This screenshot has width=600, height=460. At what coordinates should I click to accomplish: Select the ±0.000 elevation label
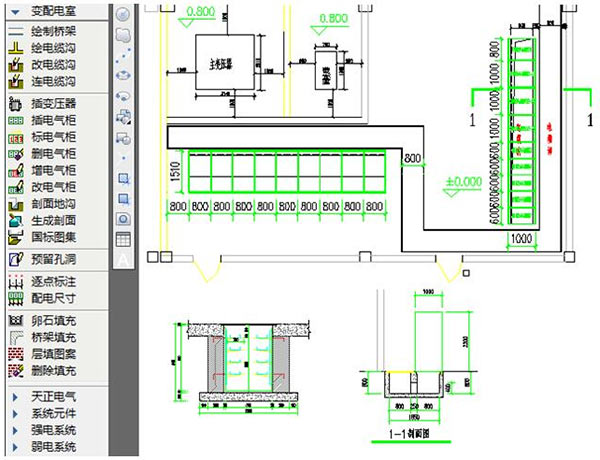point(463,181)
